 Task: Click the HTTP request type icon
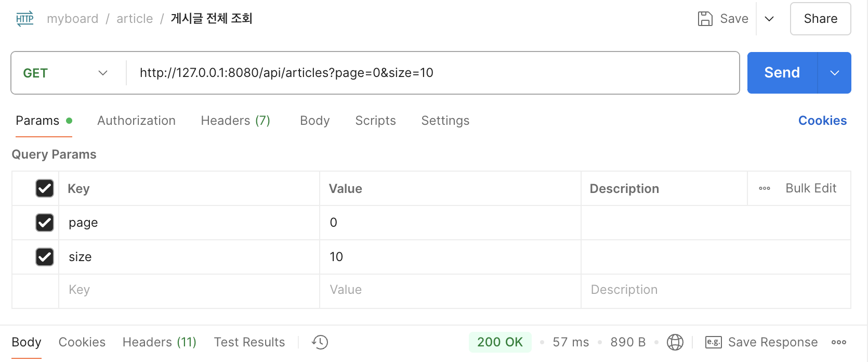pyautogui.click(x=24, y=19)
